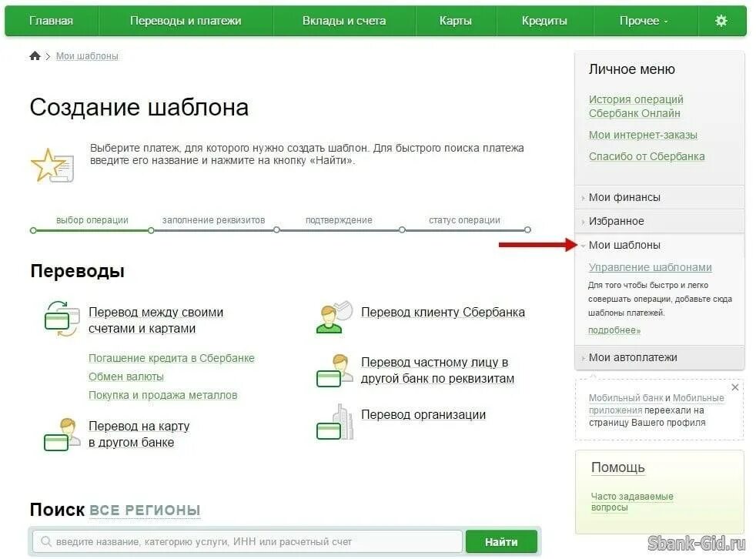Click заполнение реквизитов step marker
Image resolution: width=756 pixels, height=559 pixels.
point(151,230)
